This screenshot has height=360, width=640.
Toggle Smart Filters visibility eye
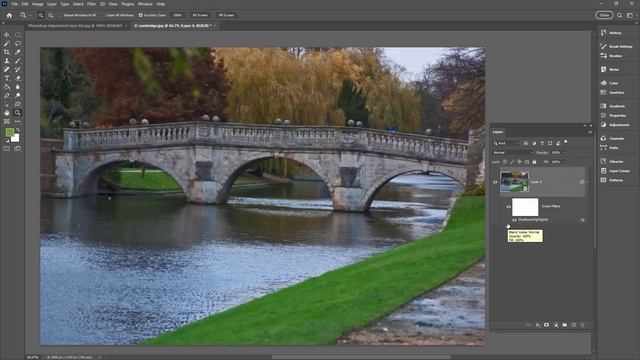click(x=509, y=207)
